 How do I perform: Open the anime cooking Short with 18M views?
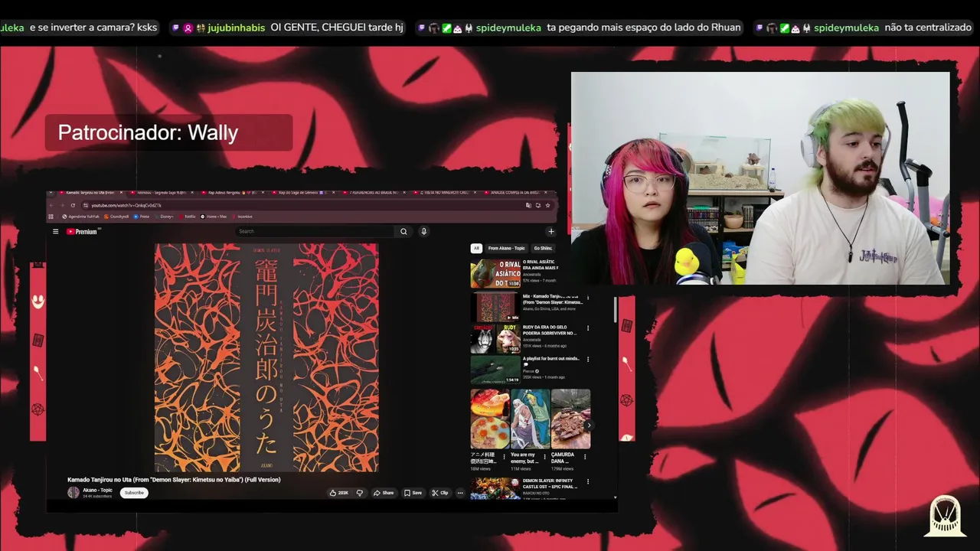490,419
